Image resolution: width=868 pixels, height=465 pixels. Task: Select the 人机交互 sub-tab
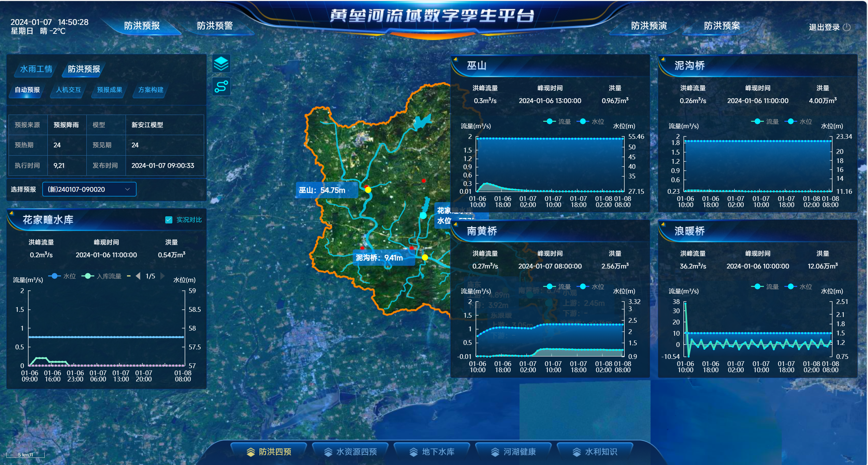click(68, 90)
